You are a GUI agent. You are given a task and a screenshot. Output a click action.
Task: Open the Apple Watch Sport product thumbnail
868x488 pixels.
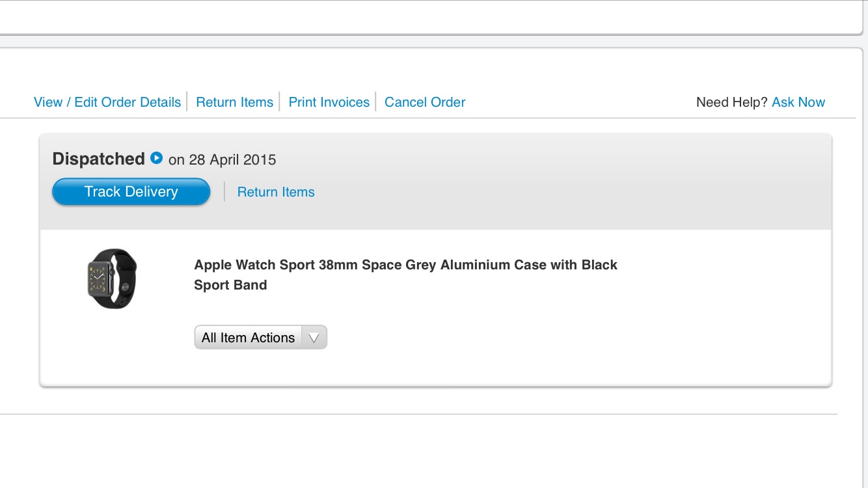tap(112, 278)
